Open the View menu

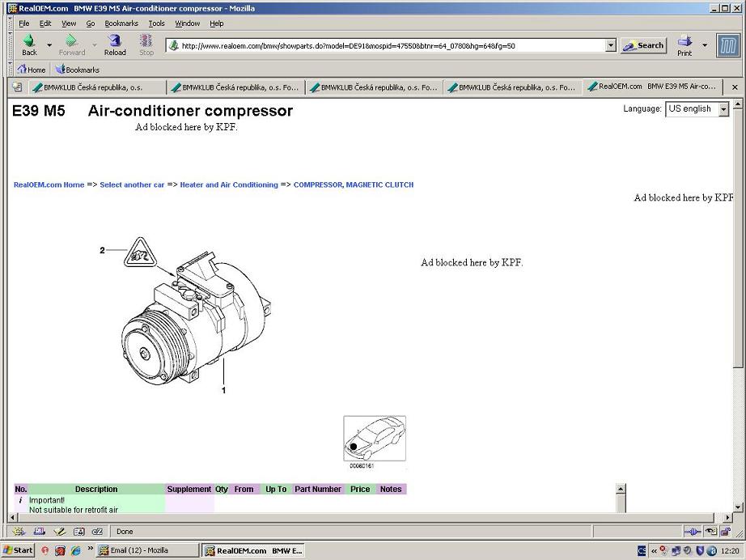[x=69, y=23]
